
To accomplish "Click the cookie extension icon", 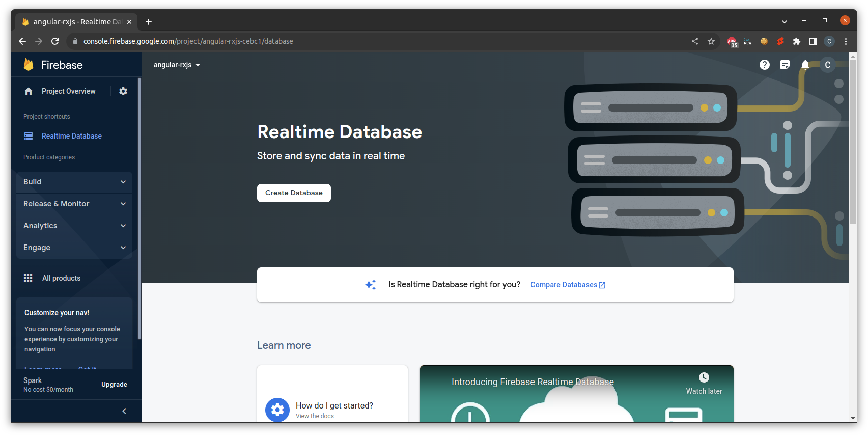I will pos(764,41).
